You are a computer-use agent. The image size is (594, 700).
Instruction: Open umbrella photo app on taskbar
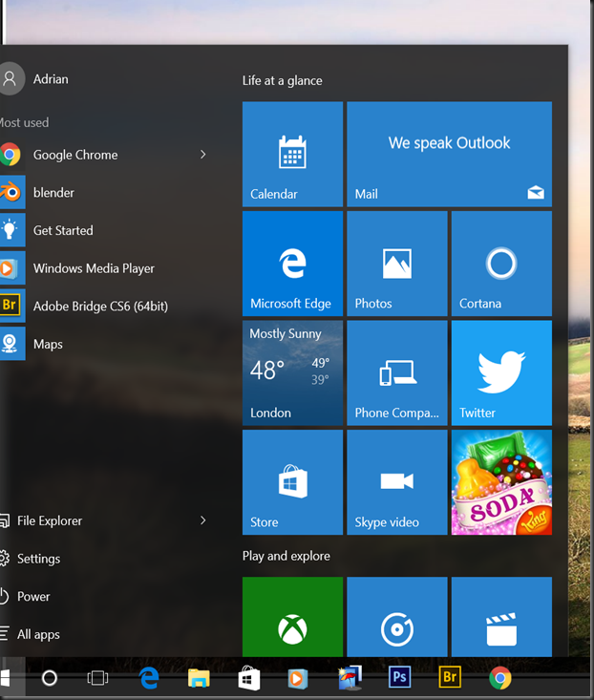point(350,678)
